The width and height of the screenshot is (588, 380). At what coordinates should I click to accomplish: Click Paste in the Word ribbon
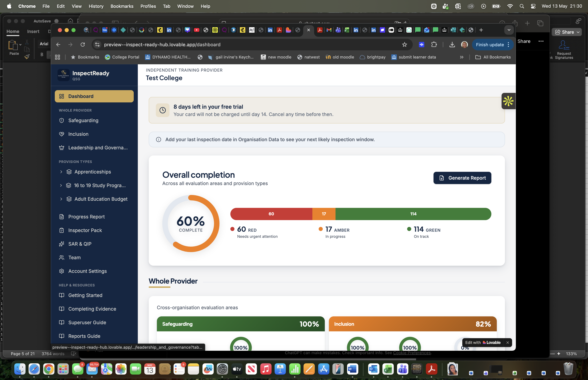point(14,48)
